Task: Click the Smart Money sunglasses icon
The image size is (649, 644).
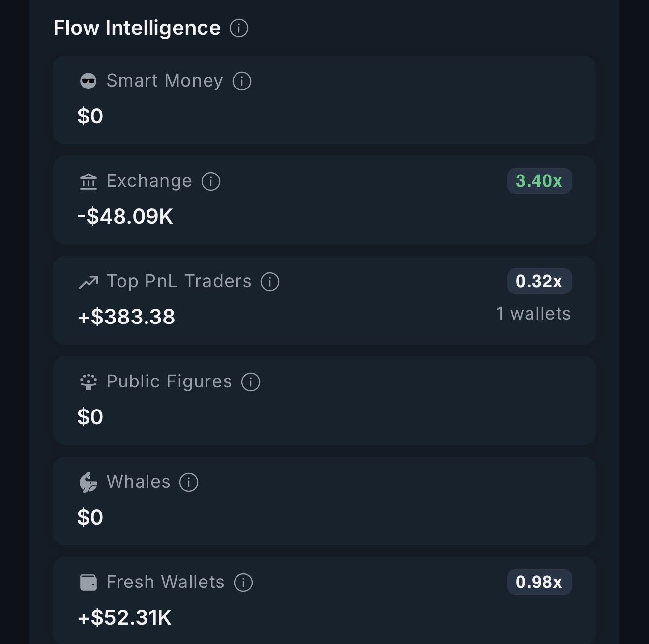Action: point(88,81)
